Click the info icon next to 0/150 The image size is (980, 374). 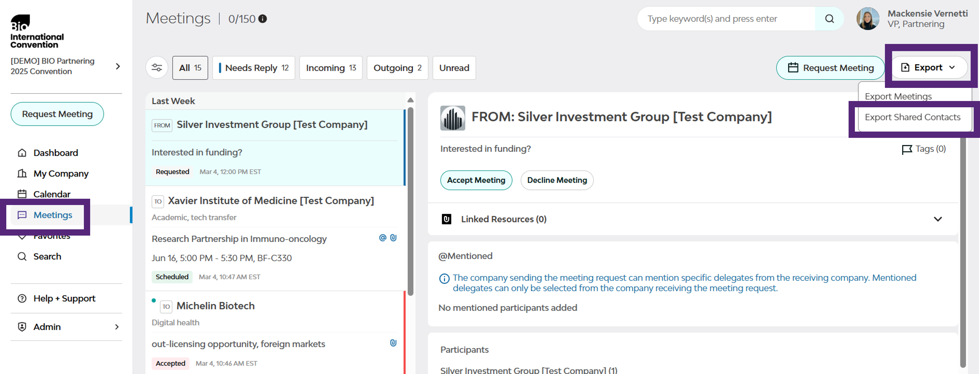click(263, 19)
